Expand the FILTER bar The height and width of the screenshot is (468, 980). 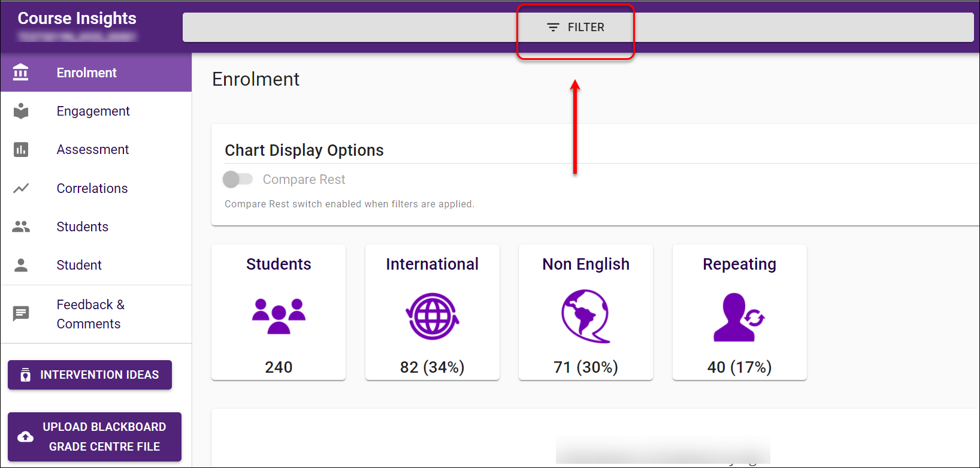pos(576,28)
